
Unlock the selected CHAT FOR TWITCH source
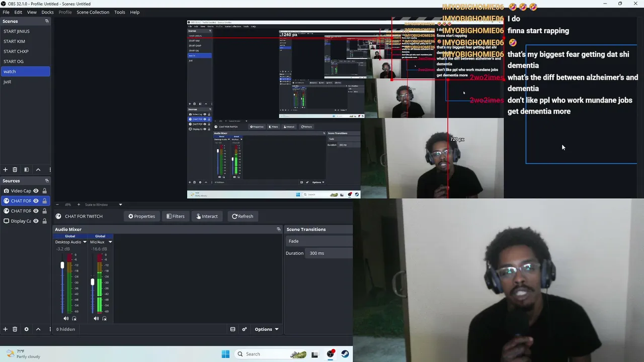(44, 201)
